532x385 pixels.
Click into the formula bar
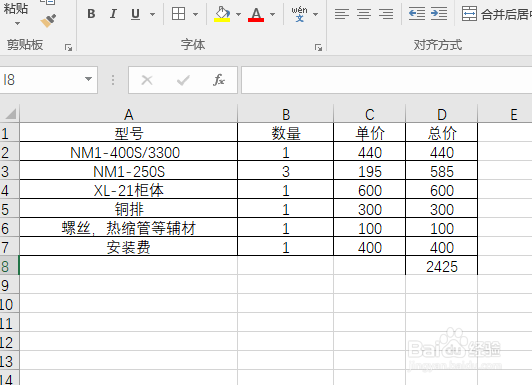click(x=386, y=80)
